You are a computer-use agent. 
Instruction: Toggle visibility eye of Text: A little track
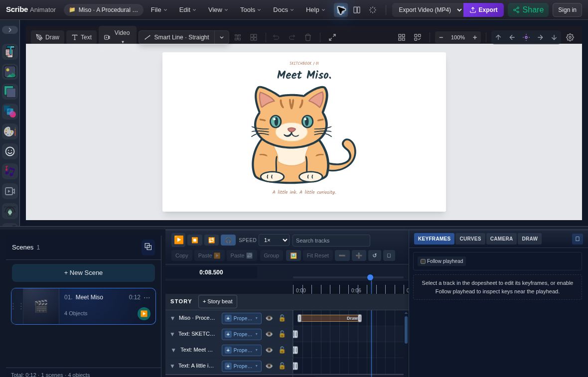tap(269, 366)
